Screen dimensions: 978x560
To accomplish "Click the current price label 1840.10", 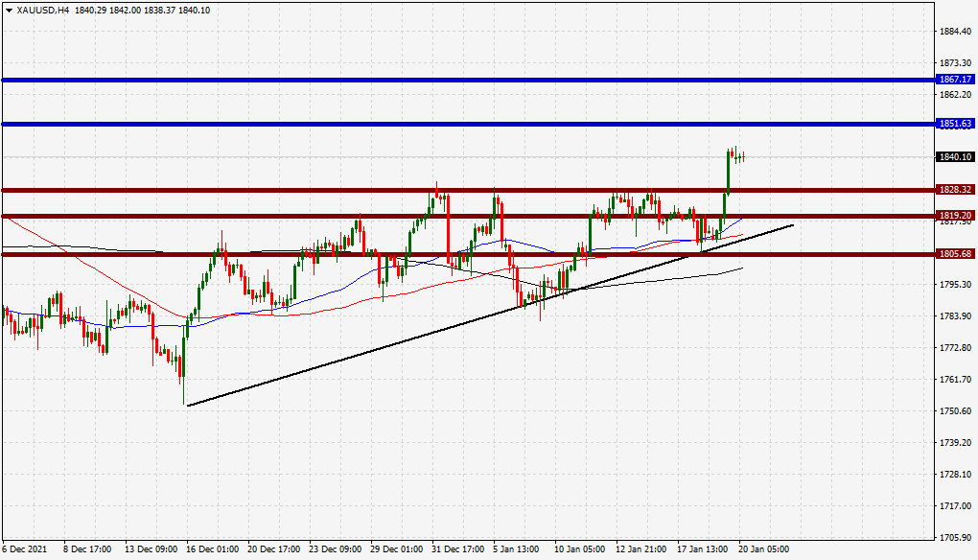I will (956, 157).
